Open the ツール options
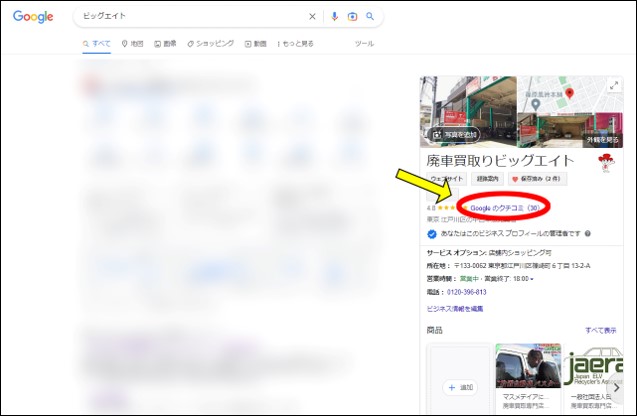This screenshot has width=637, height=416. 364,43
